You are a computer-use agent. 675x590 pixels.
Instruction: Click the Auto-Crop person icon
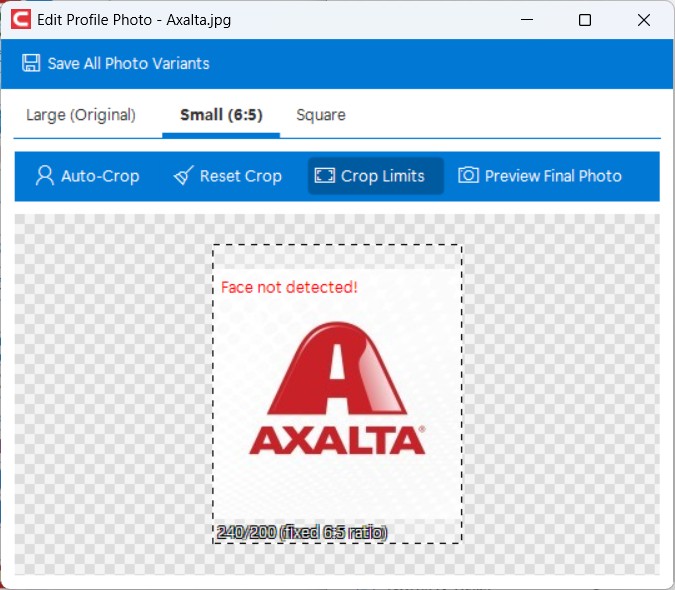[45, 176]
